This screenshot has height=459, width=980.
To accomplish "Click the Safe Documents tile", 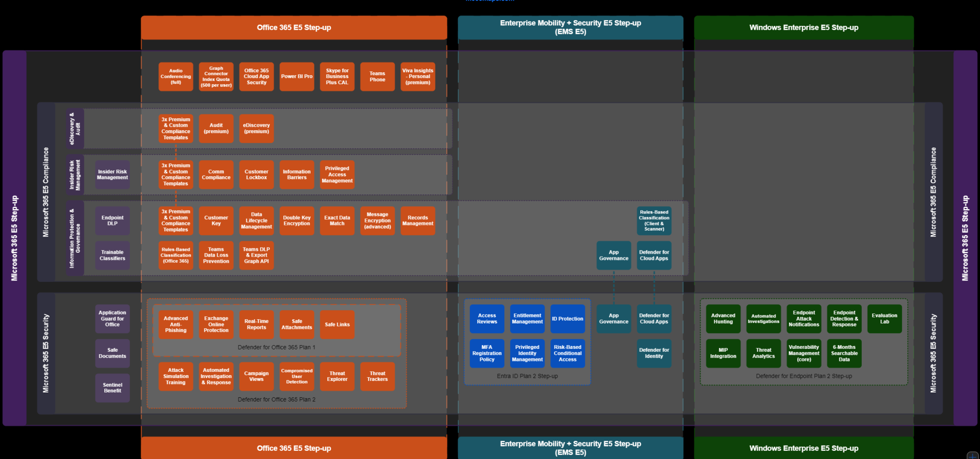I will (112, 353).
